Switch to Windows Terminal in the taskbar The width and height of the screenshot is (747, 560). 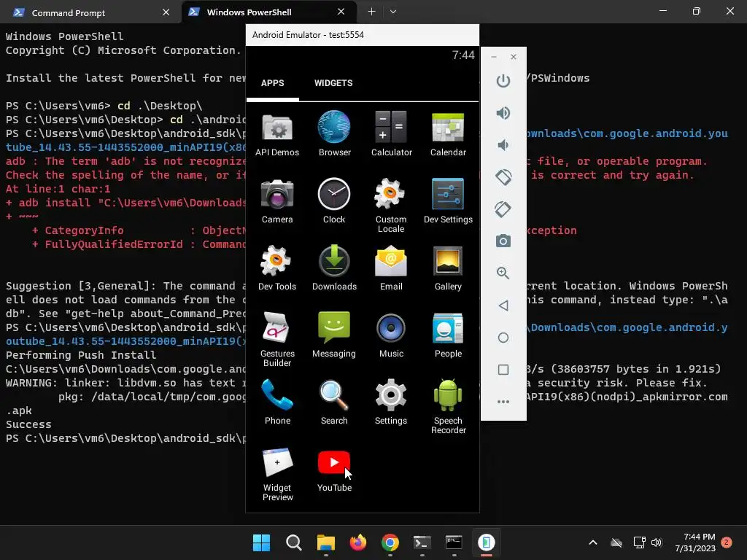click(x=422, y=542)
